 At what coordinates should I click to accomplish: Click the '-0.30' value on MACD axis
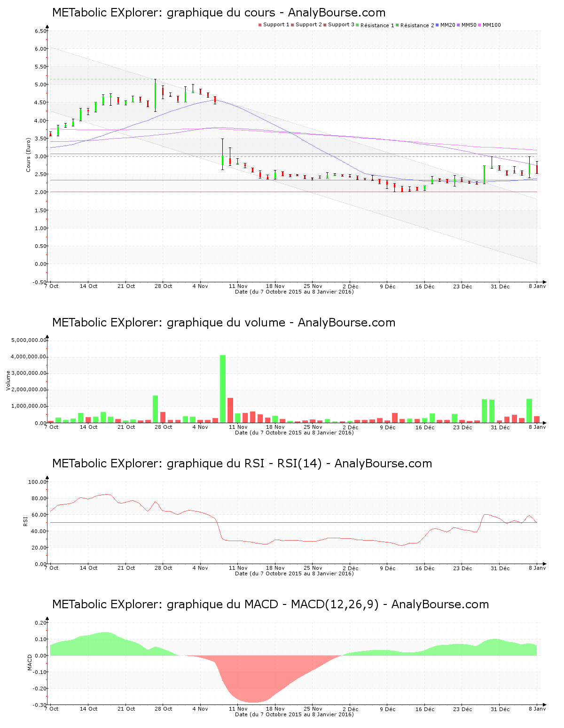[x=39, y=705]
